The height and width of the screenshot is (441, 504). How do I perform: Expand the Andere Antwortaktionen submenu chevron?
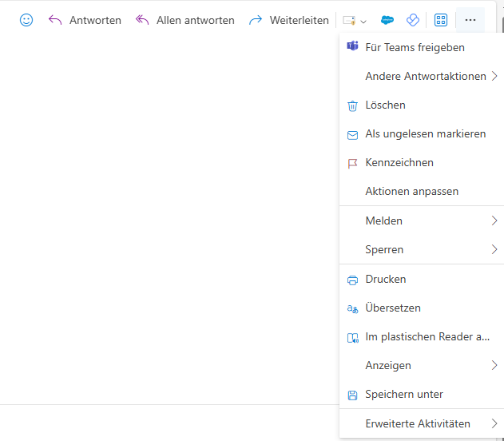[x=494, y=76]
